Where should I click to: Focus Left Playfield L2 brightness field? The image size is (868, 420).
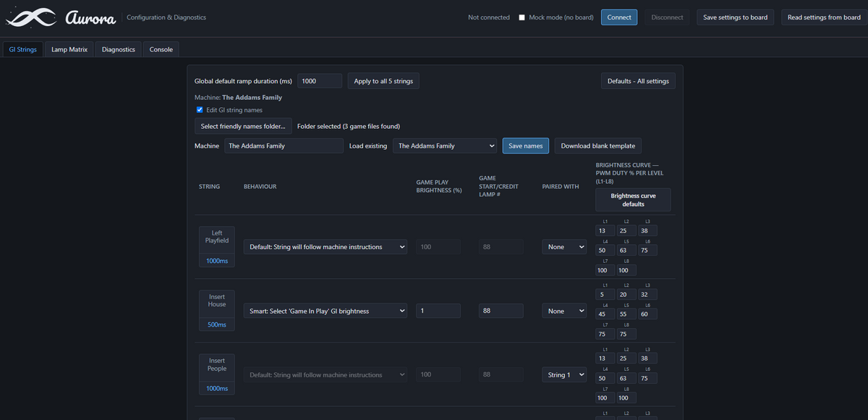pyautogui.click(x=626, y=231)
